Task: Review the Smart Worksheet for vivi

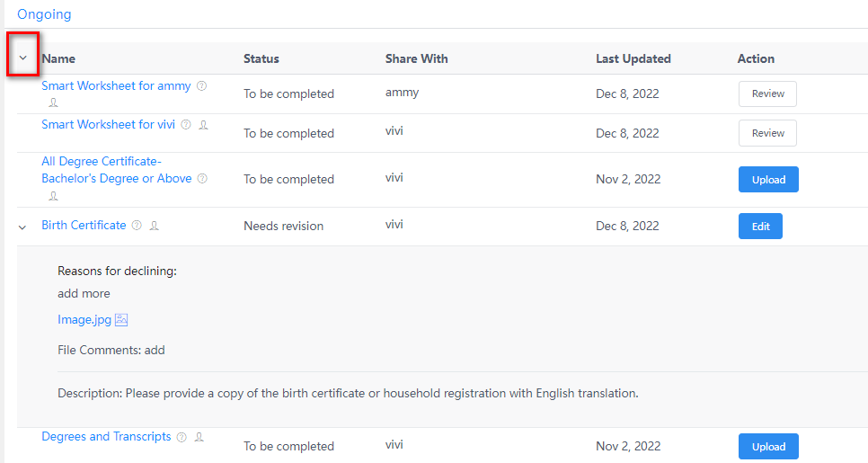Action: [767, 133]
